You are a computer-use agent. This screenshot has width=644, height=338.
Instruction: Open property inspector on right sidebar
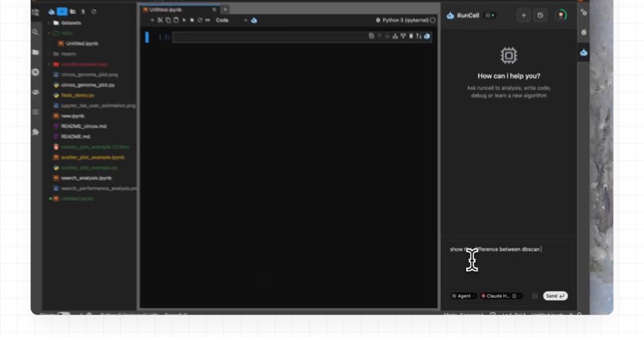(x=584, y=12)
